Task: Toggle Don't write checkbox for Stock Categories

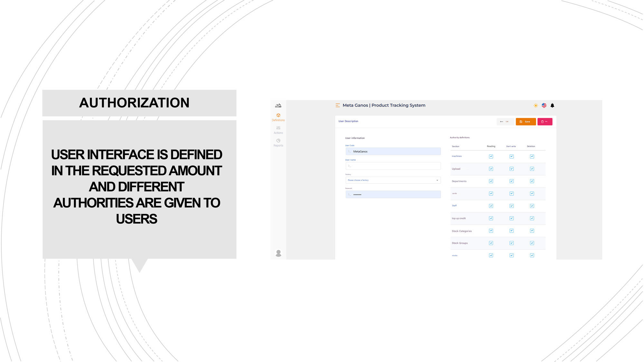Action: coord(511,231)
